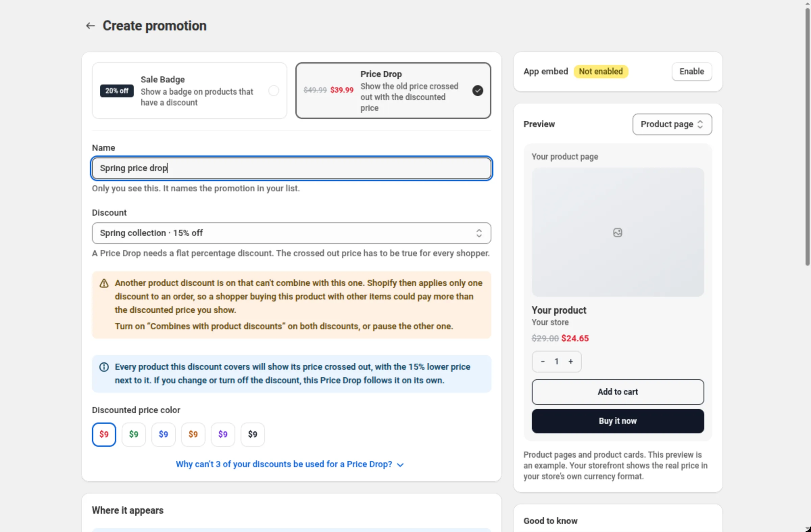This screenshot has height=532, width=811.
Task: Click the preview product image placeholder icon
Action: (617, 233)
